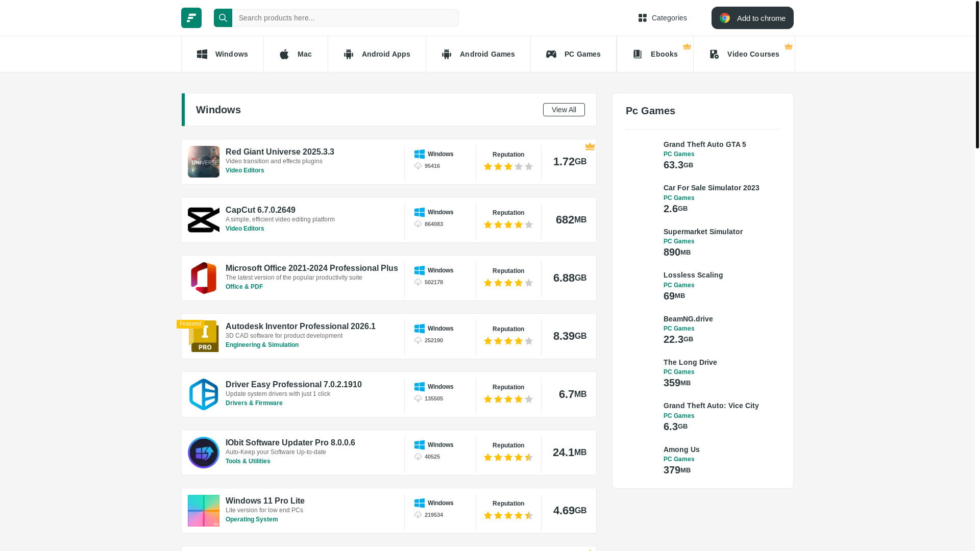Click the star rating for IObit Software Updater
Screen dimensions: 980x551
pos(508,457)
